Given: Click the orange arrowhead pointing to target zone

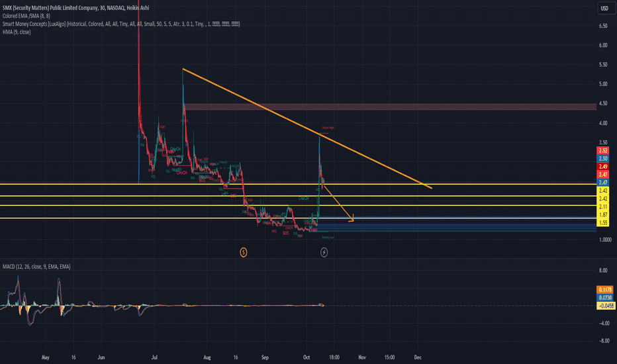Looking at the screenshot, I should pos(352,220).
